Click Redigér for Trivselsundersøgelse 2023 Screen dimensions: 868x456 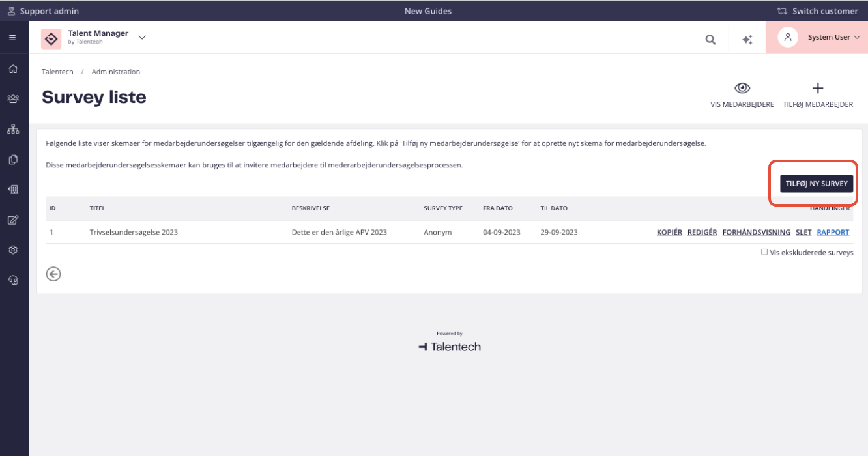tap(702, 232)
